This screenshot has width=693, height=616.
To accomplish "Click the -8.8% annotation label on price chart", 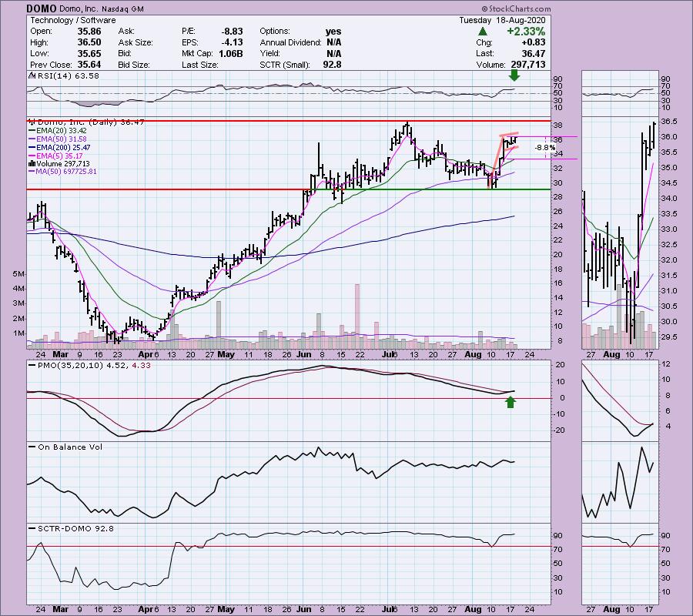I will tap(545, 148).
